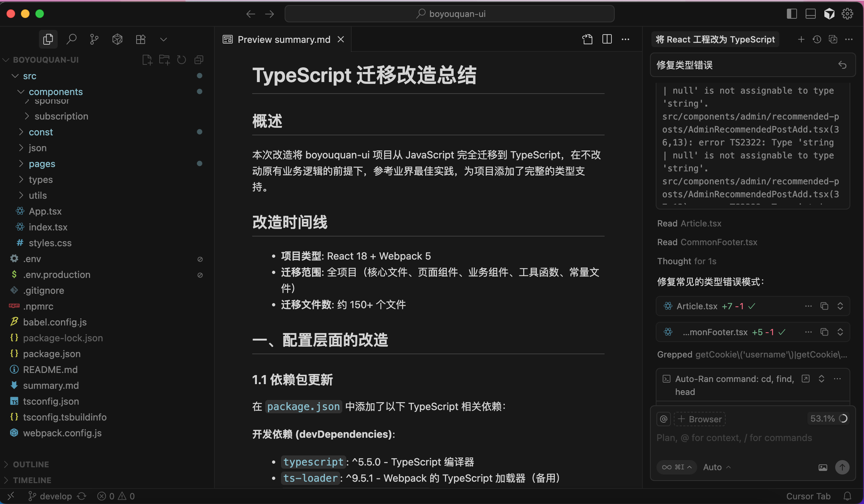Screen dimensions: 864x504
Task: Open the Source Control view
Action: tap(94, 39)
